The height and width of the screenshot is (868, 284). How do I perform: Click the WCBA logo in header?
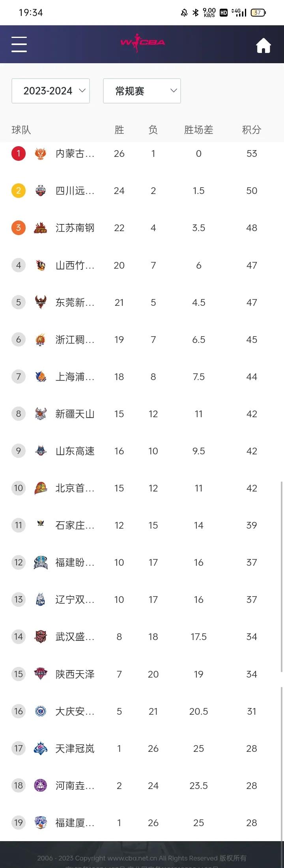click(x=142, y=43)
